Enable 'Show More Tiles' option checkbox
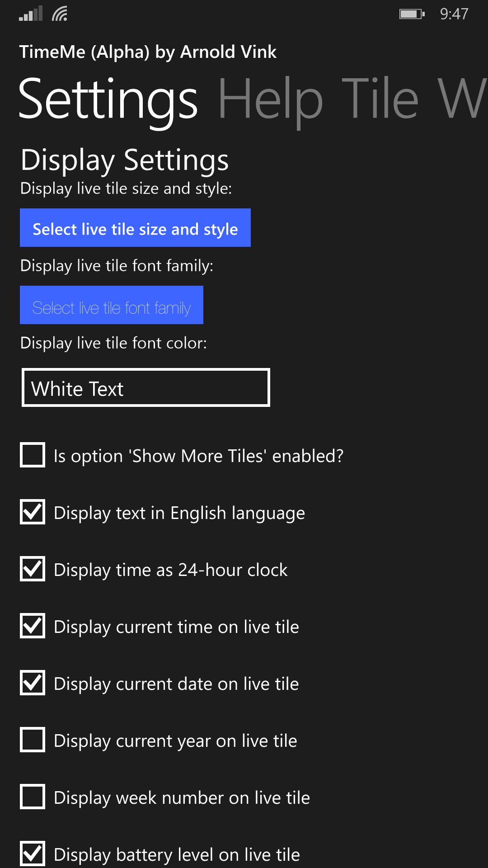488x868 pixels. pos(33,455)
